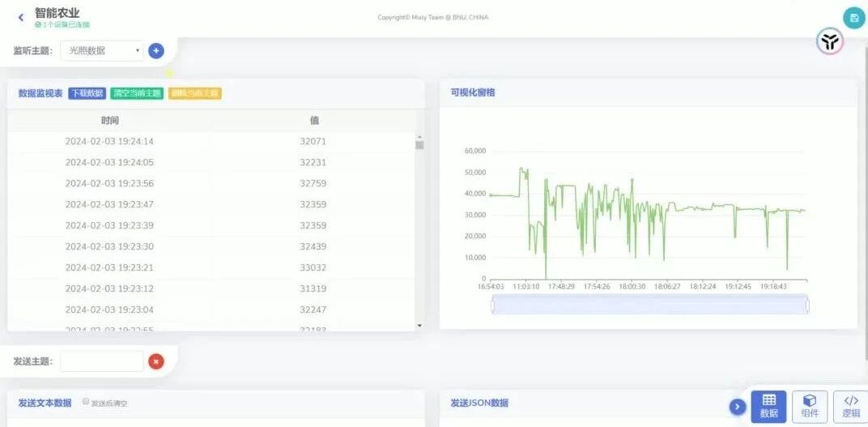
Task: Click the 16:54:03 axis label on the chart
Action: 491,286
